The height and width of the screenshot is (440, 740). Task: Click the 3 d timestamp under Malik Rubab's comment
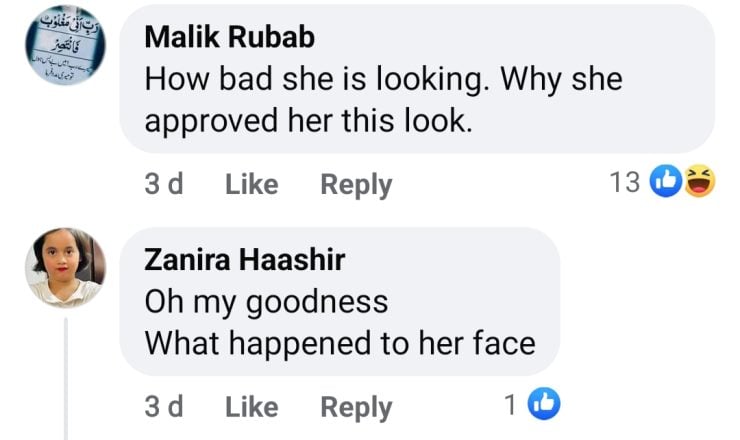point(163,184)
